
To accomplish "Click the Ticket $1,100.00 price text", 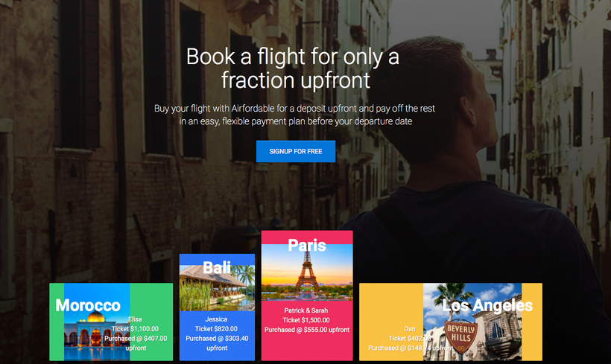I will 135,329.
